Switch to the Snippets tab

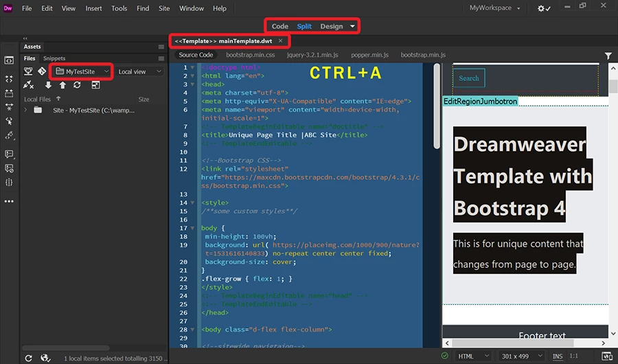tap(54, 58)
